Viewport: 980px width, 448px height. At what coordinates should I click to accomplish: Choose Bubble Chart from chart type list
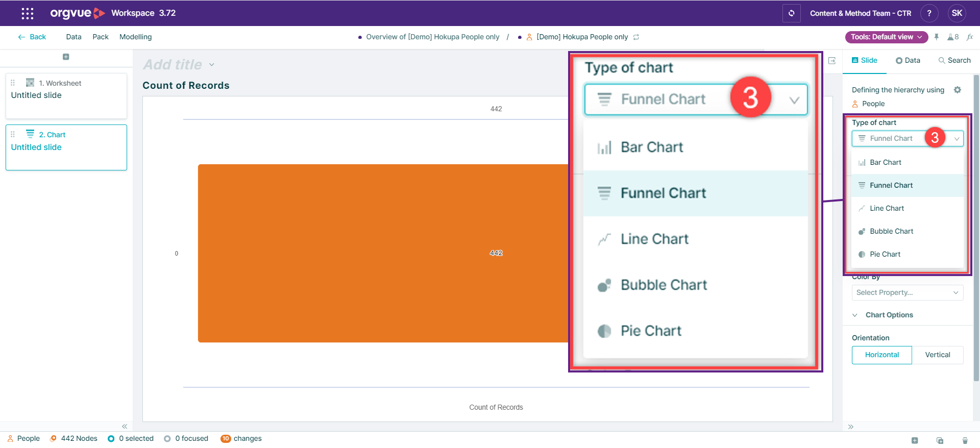[908, 231]
